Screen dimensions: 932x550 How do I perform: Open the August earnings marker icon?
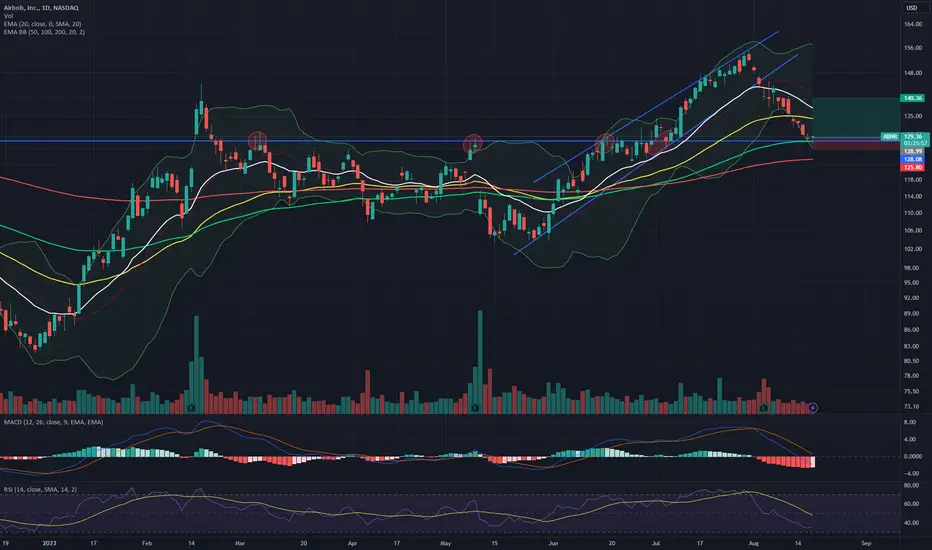pos(764,408)
